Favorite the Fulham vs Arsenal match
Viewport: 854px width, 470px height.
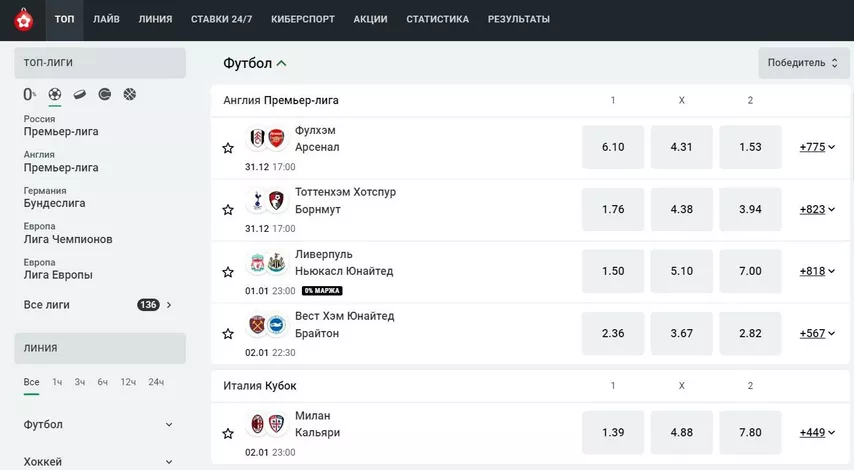point(228,148)
